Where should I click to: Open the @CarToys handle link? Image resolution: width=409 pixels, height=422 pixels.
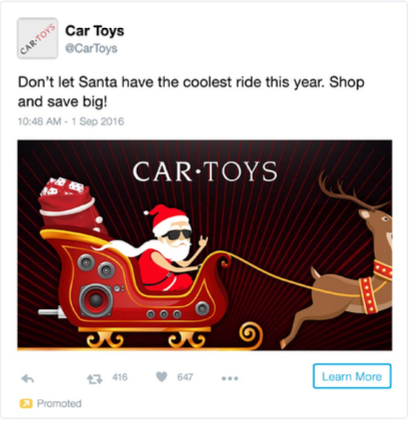point(91,48)
